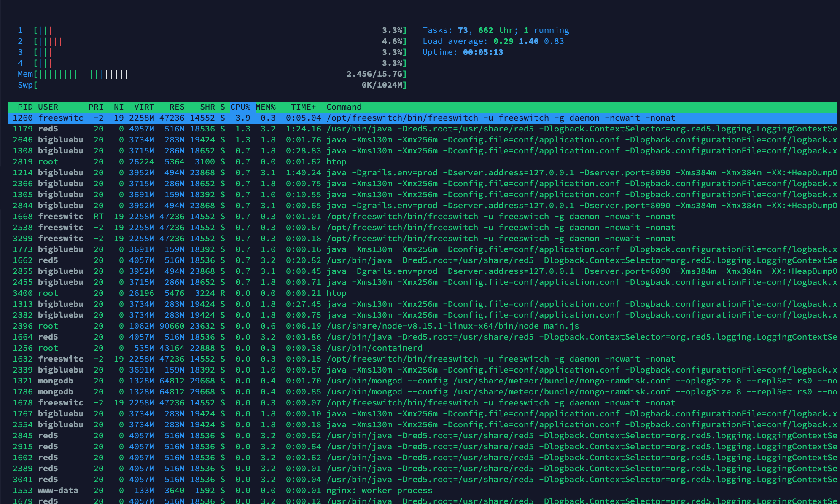Select red5 row PID 3041

423,480
